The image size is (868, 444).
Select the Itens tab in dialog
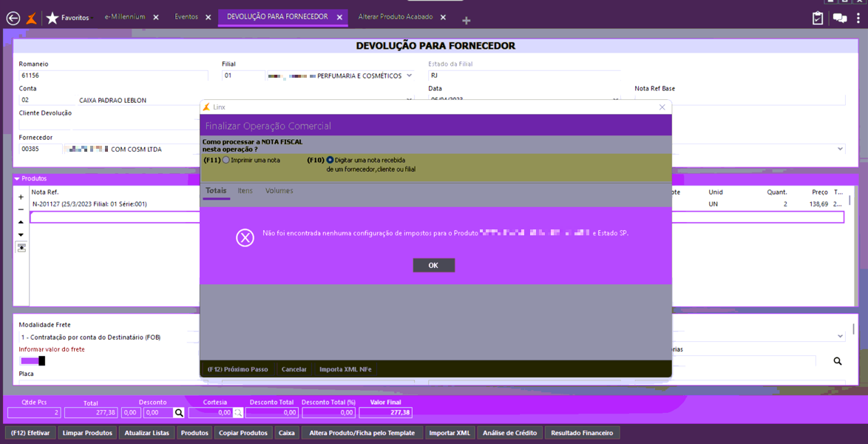click(x=245, y=191)
